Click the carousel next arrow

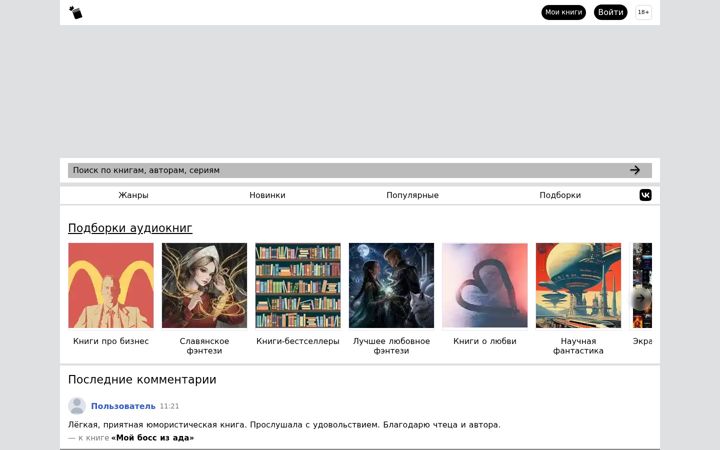pos(640,298)
